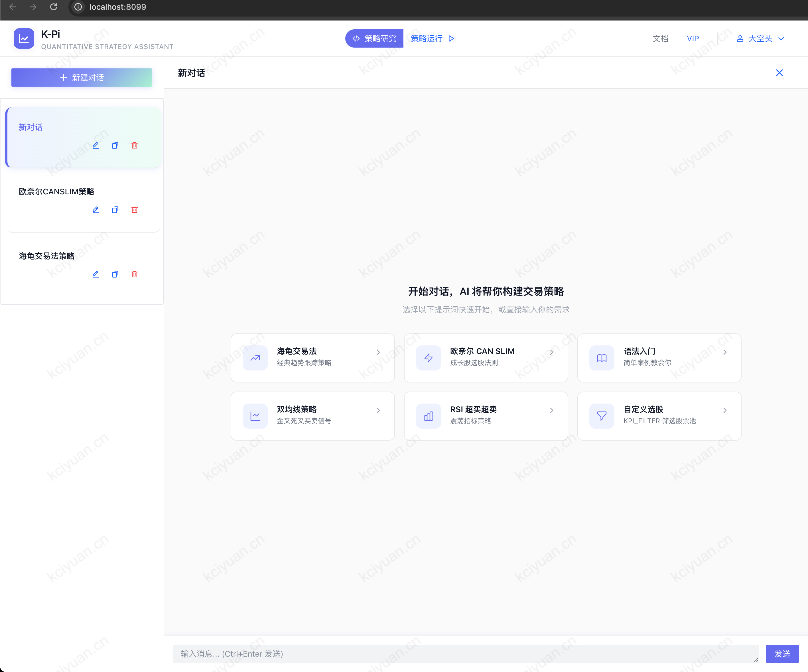This screenshot has height=672, width=808.
Task: Click chevron arrow on 语法入门 card
Action: coord(724,352)
